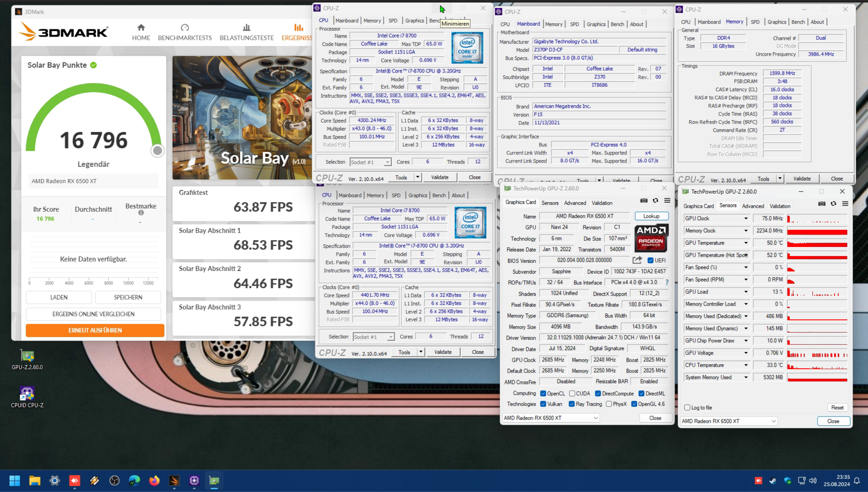Screen dimensions: 868x492
Task: Click ERNEUT AUSFÜHREN button
Action: point(95,330)
